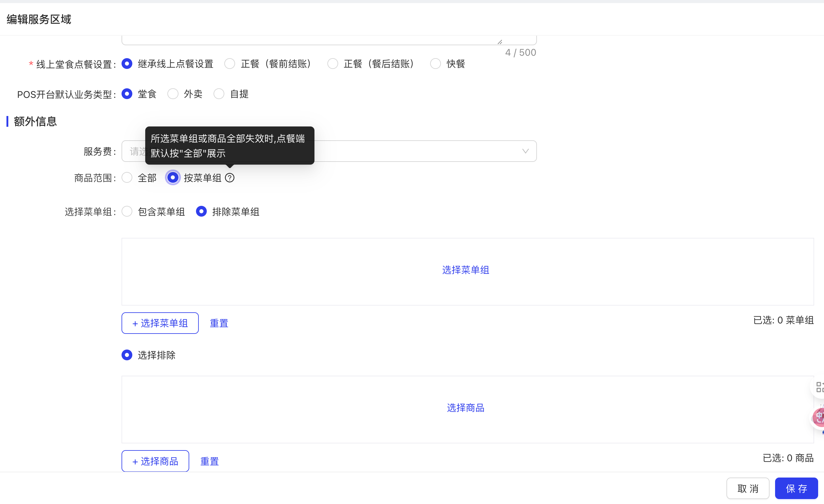Screen dimensions: 824x504
Task: Reset selected menu groups via 重置
Action: pyautogui.click(x=219, y=323)
